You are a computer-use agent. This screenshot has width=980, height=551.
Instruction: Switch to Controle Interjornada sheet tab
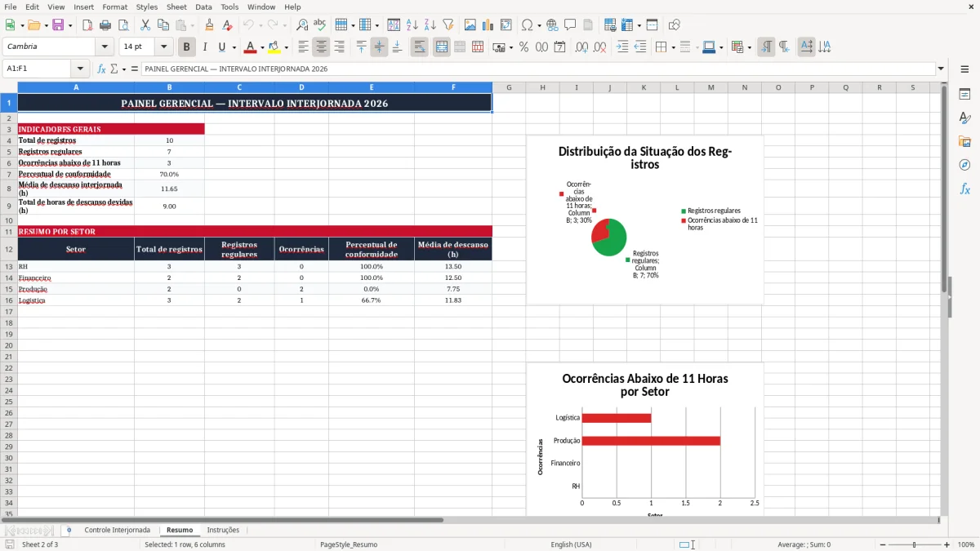(x=117, y=530)
